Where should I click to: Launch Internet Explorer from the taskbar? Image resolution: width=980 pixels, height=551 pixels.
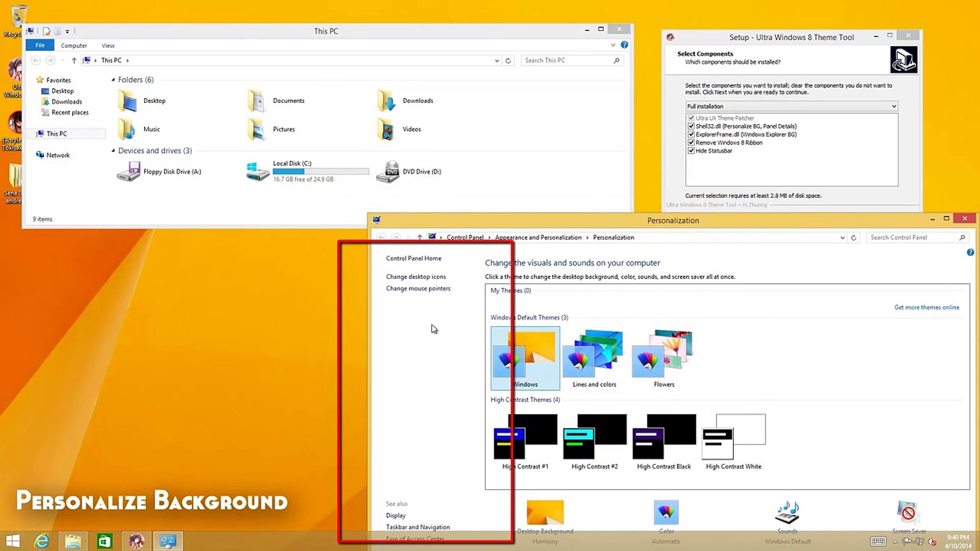tap(41, 541)
